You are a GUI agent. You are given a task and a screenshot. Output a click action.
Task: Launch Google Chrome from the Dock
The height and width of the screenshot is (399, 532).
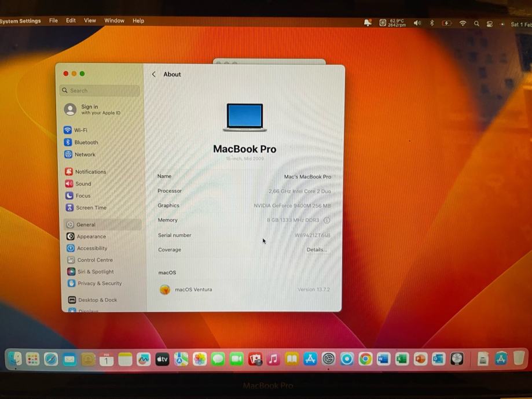365,359
